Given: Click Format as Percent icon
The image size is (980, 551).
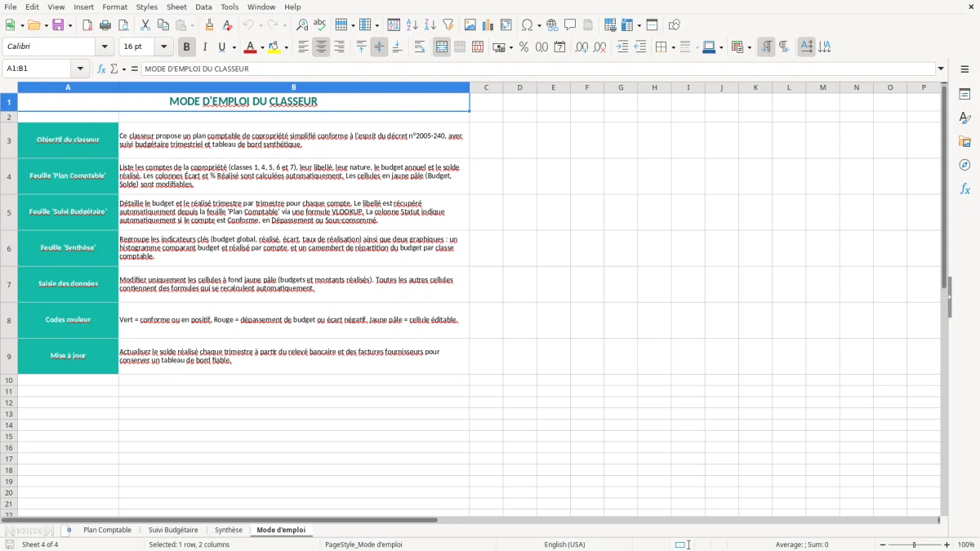Looking at the screenshot, I should coord(523,47).
